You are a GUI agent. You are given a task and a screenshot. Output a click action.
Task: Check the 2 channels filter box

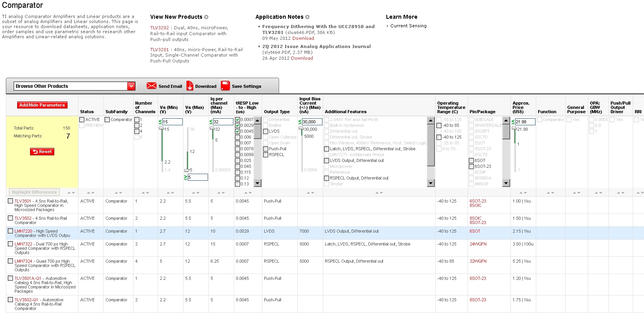pos(137,126)
